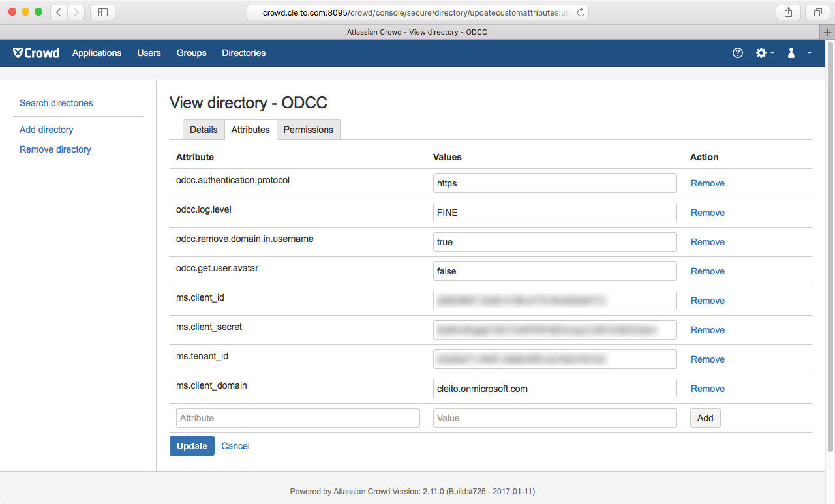Remove ms.client_secret attribute

pos(708,330)
